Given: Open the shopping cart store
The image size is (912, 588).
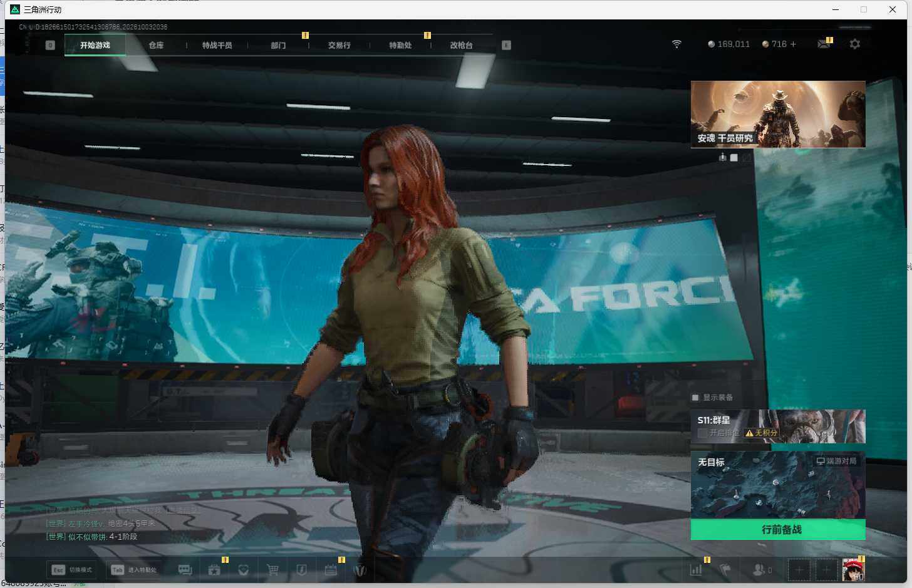Looking at the screenshot, I should tap(272, 570).
